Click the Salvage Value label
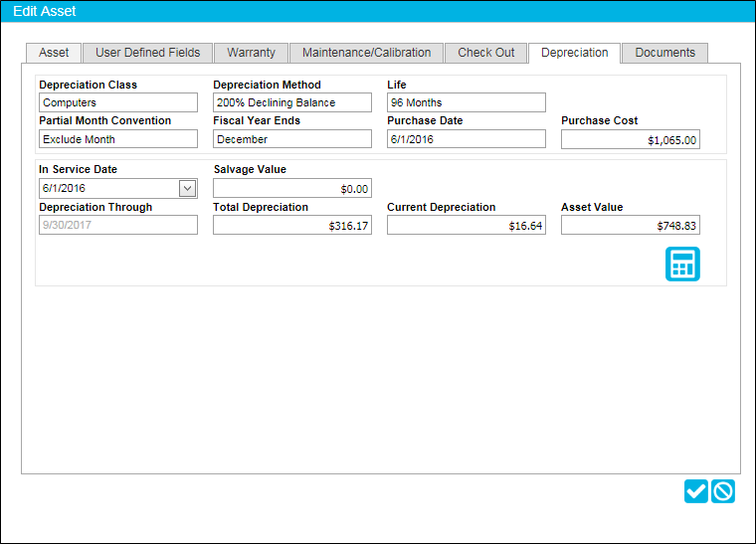The width and height of the screenshot is (756, 544). [x=250, y=170]
